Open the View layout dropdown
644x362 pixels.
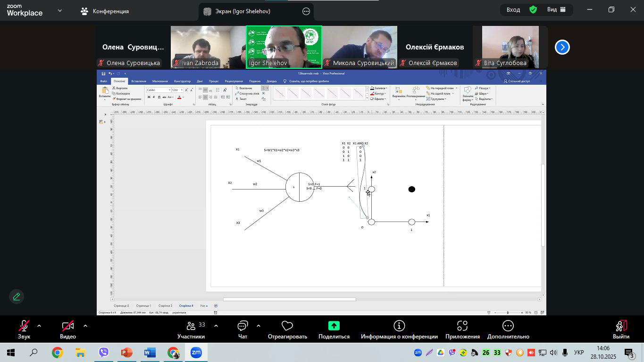pos(556,9)
